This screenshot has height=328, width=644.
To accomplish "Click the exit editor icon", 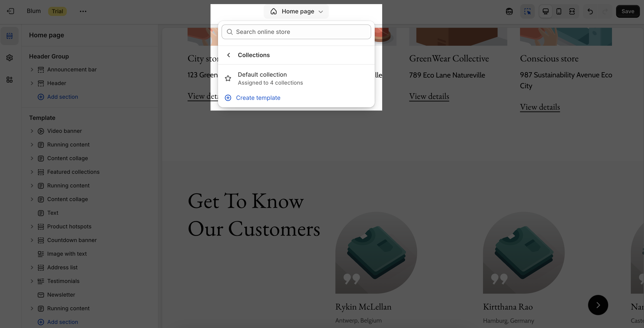I will 10,11.
